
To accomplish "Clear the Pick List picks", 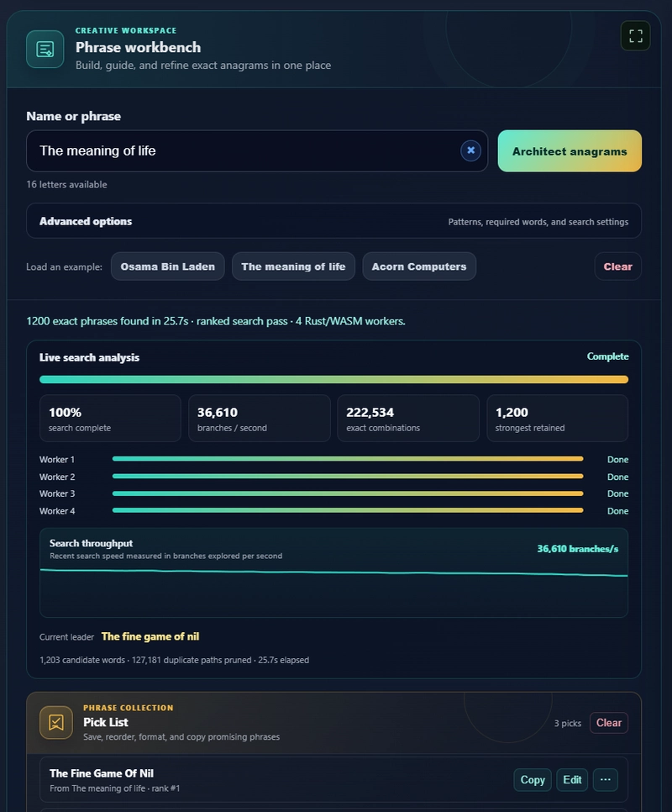I will tap(609, 723).
